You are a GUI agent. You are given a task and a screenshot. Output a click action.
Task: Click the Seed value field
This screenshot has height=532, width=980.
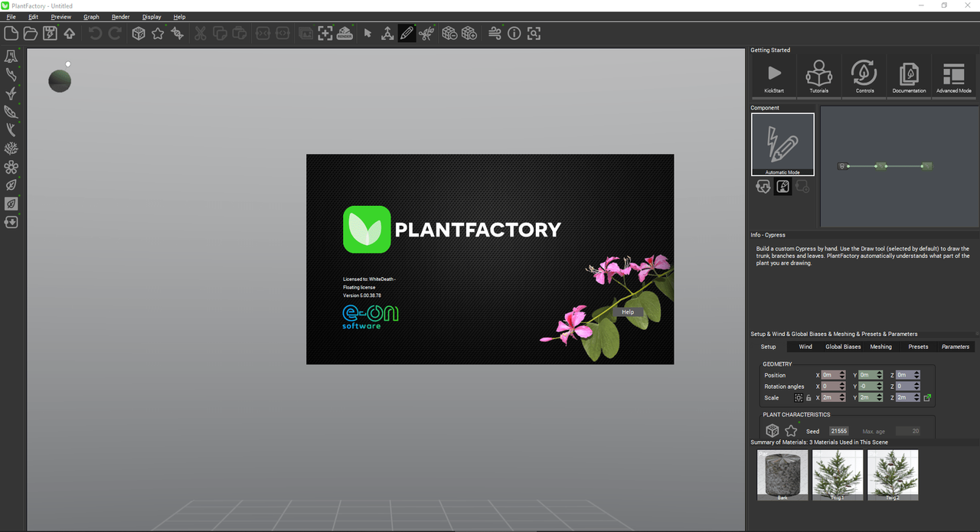[838, 431]
